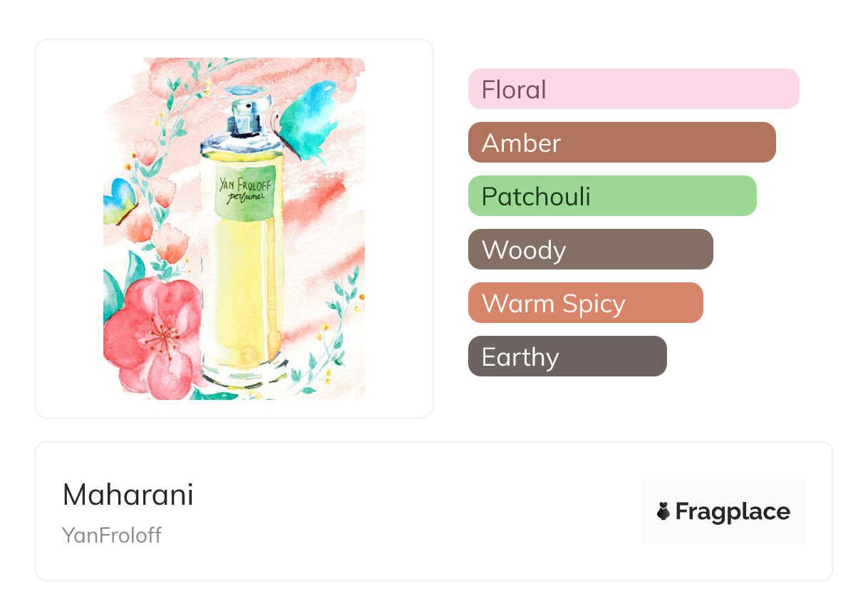This screenshot has height=616, width=868.
Task: Click the small blue-yellow butterfly at left
Action: coord(118,200)
